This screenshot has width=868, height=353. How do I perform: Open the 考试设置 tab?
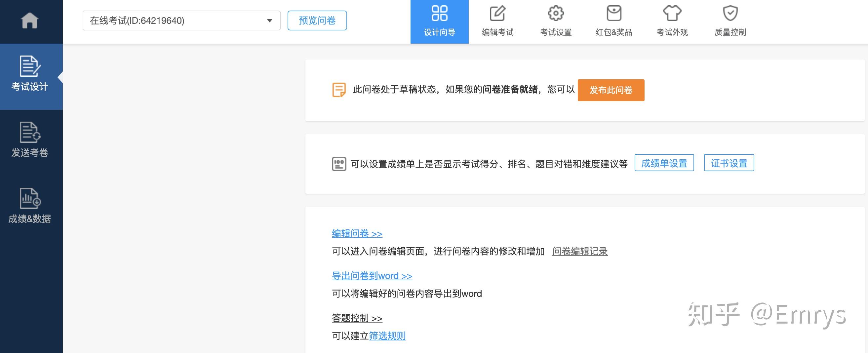pos(556,21)
